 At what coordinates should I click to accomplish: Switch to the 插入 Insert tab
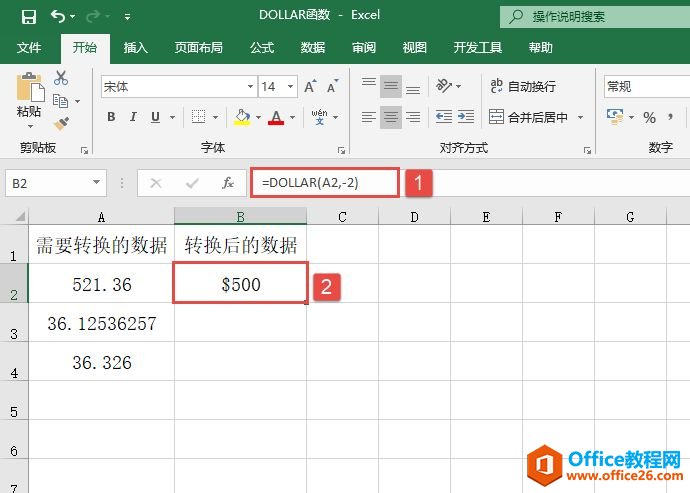(135, 48)
